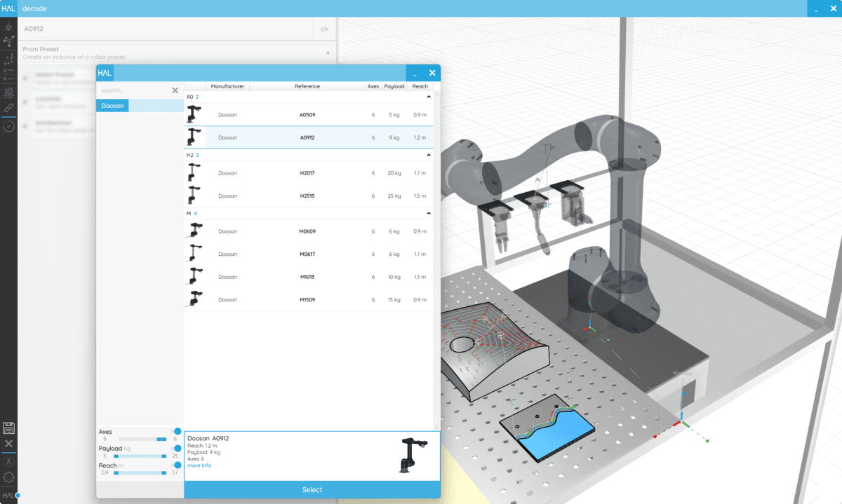Click the A0509 robot thumbnail
842x504 pixels.
[x=194, y=114]
